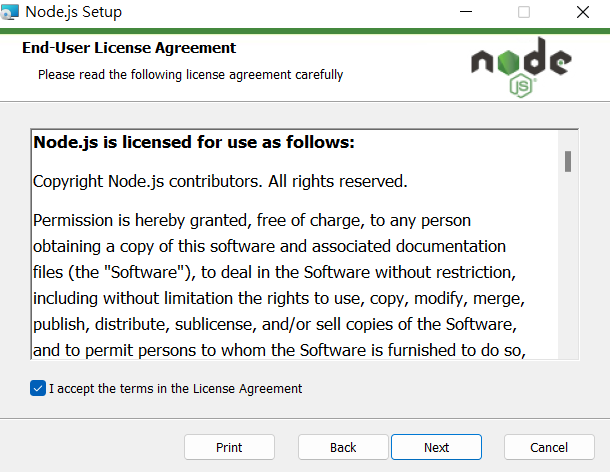
Task: Go back to the previous setup step
Action: (343, 447)
